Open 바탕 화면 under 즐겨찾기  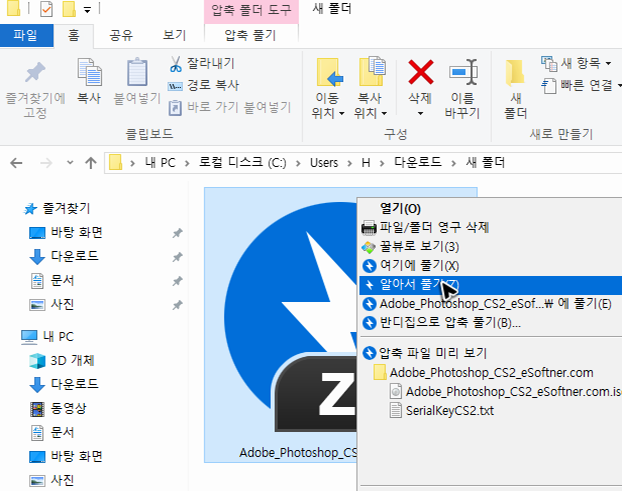66,232
